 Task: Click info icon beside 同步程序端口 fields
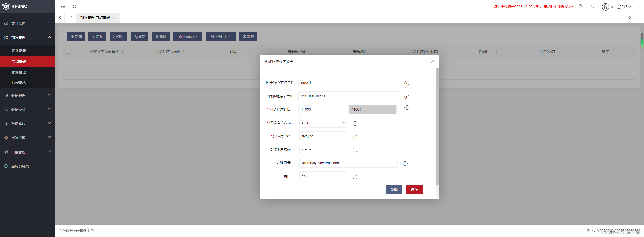[407, 107]
